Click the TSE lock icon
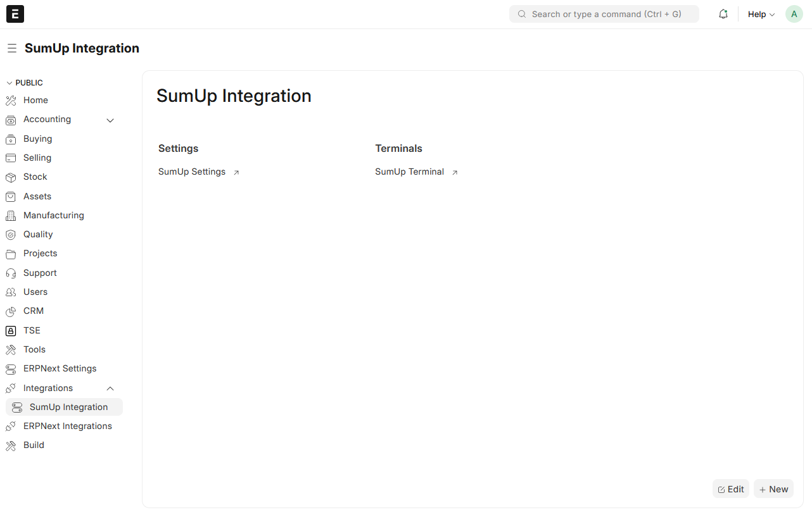Image resolution: width=812 pixels, height=517 pixels. 11,331
